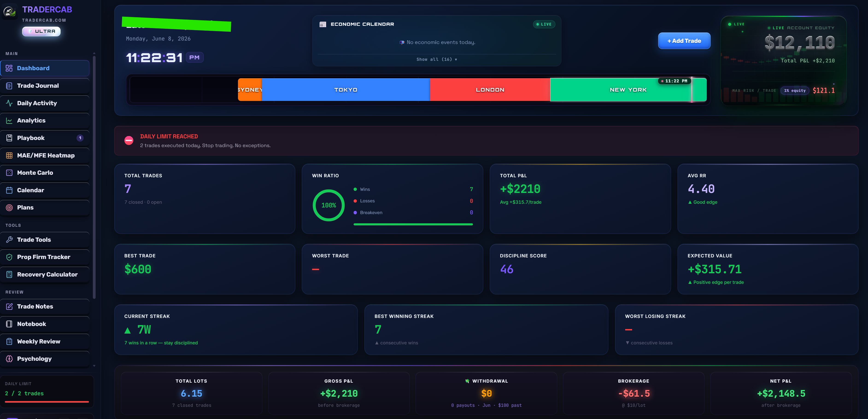Image resolution: width=868 pixels, height=419 pixels.
Task: Click the Current Streak 7W value
Action: (138, 330)
